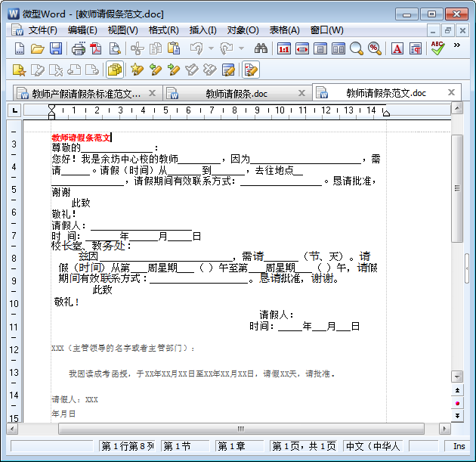Close the 教师产假请假条标准范文 tab
The height and width of the screenshot is (462, 476).
pos(152,93)
